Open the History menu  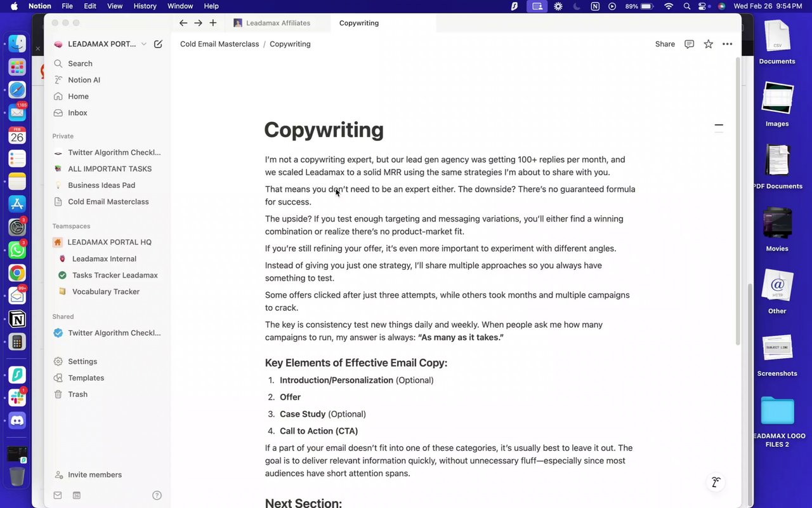click(x=145, y=6)
